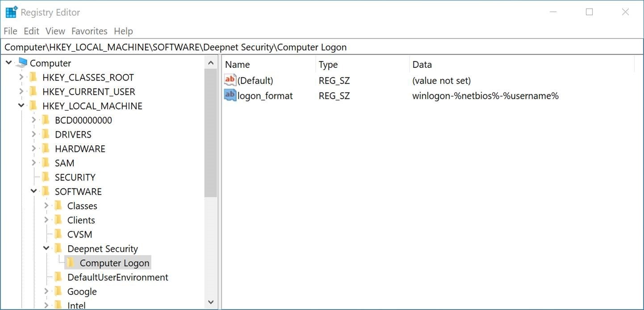Expand the HKEY_CLASSES_ROOT hive

pyautogui.click(x=21, y=77)
